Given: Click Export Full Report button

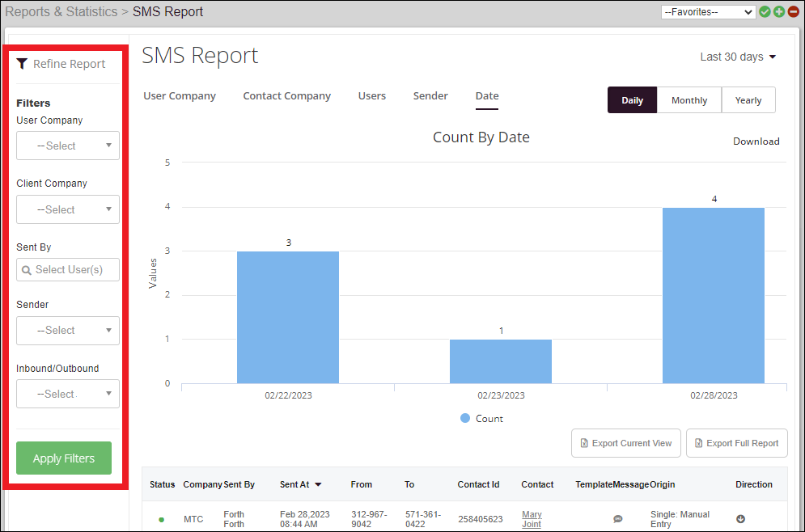Looking at the screenshot, I should pyautogui.click(x=736, y=443).
